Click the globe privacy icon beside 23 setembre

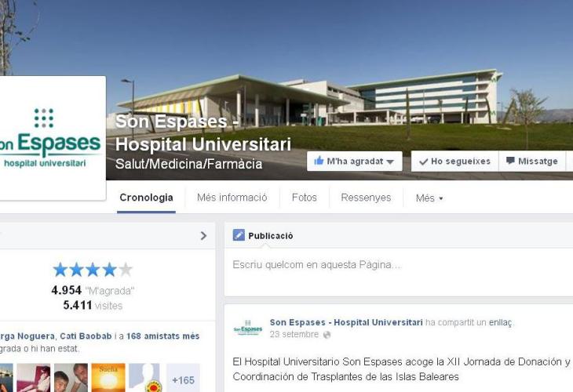pyautogui.click(x=327, y=335)
